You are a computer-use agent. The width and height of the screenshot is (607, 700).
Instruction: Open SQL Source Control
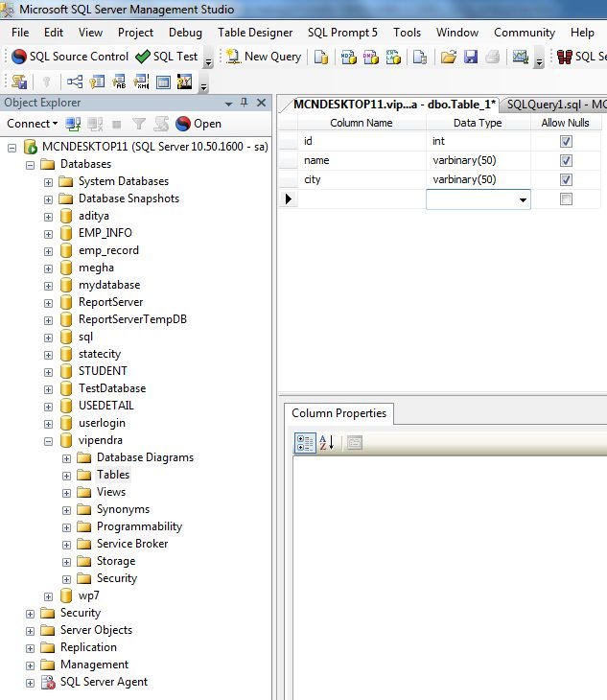click(70, 57)
